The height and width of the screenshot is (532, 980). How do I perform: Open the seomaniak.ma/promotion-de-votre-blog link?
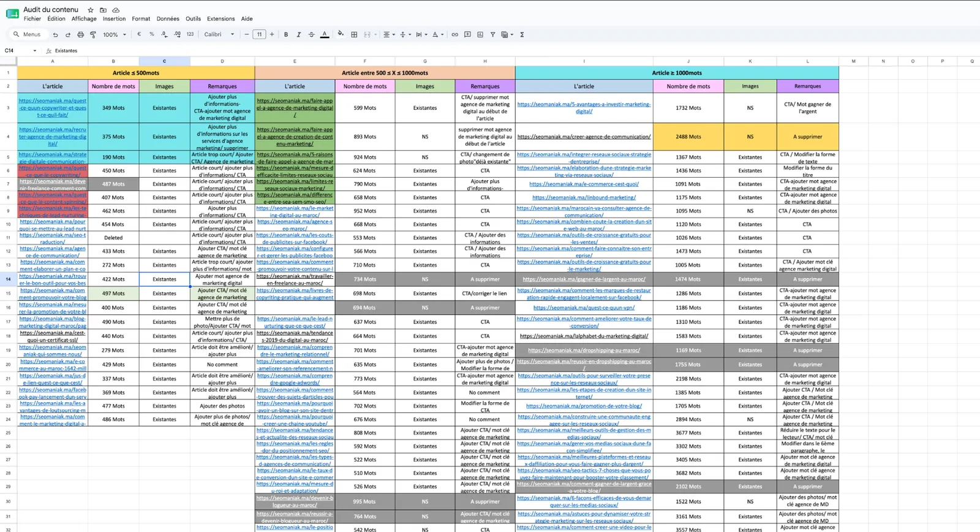pyautogui.click(x=584, y=406)
